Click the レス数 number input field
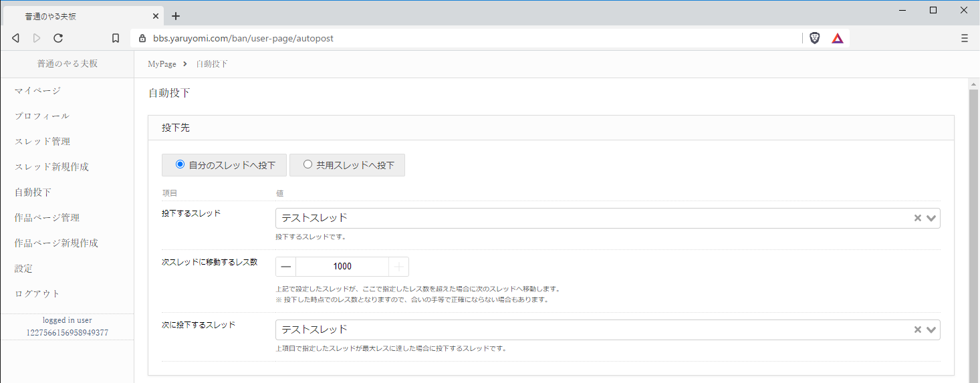This screenshot has width=980, height=383. (342, 267)
